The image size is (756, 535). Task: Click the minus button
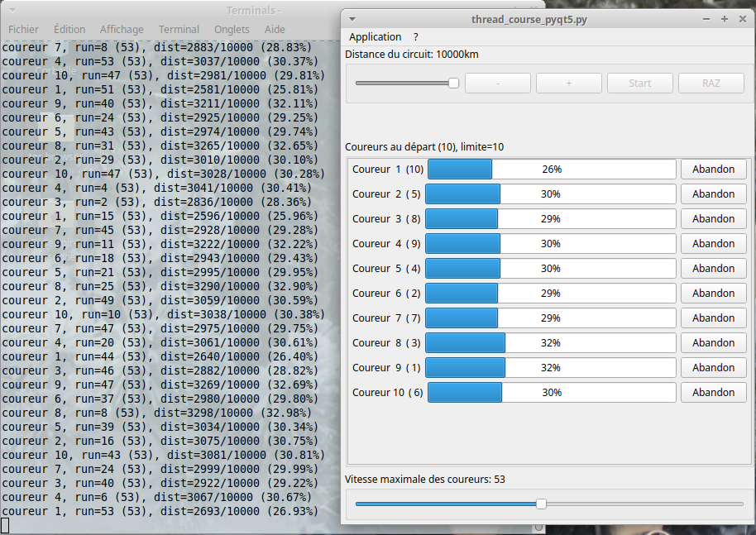498,83
